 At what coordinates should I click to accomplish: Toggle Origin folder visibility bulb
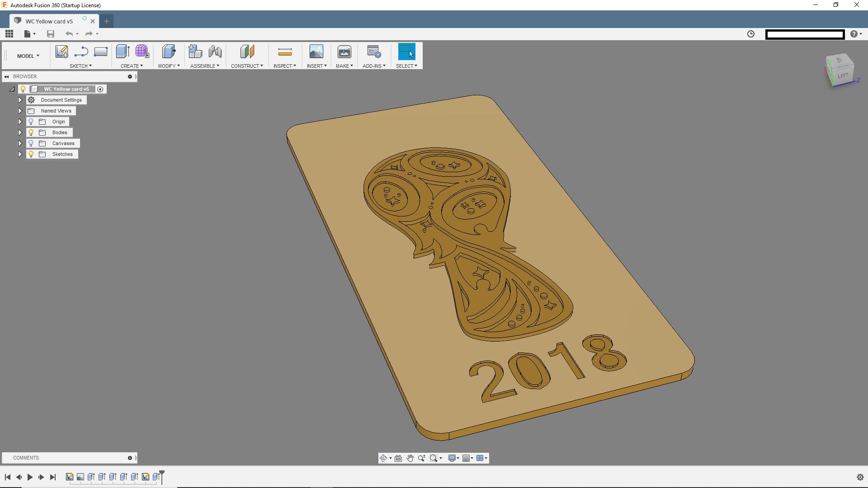[31, 122]
